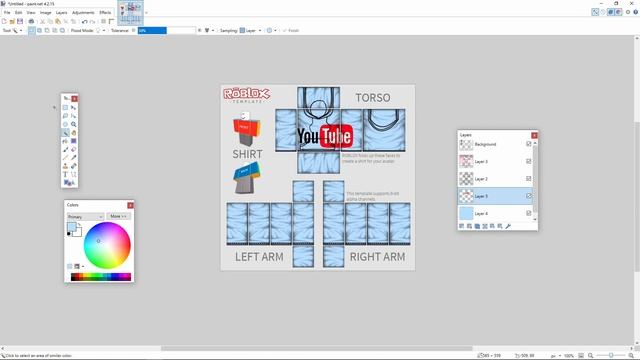Select the Magic Wand tool
The image size is (640, 360).
tap(65, 133)
